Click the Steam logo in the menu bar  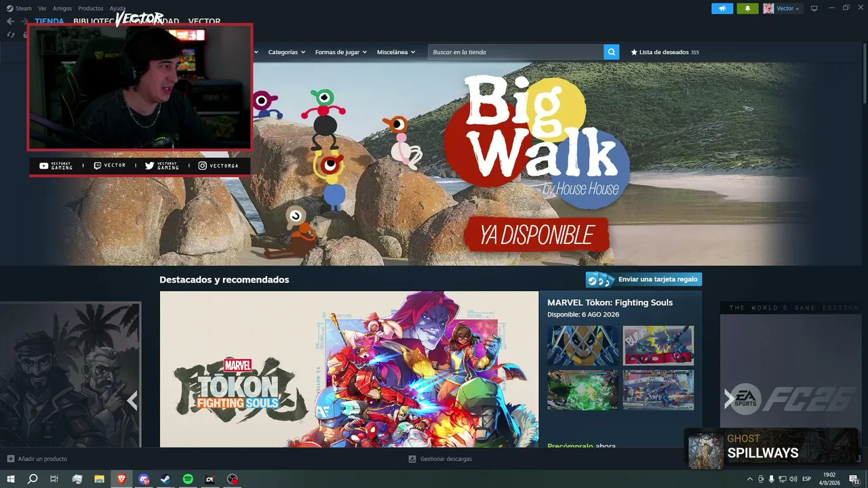coord(9,8)
